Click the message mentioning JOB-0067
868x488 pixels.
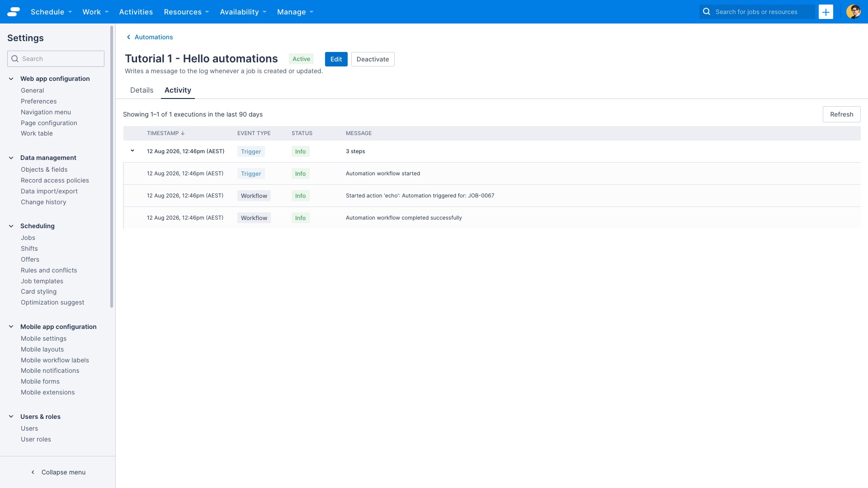420,196
